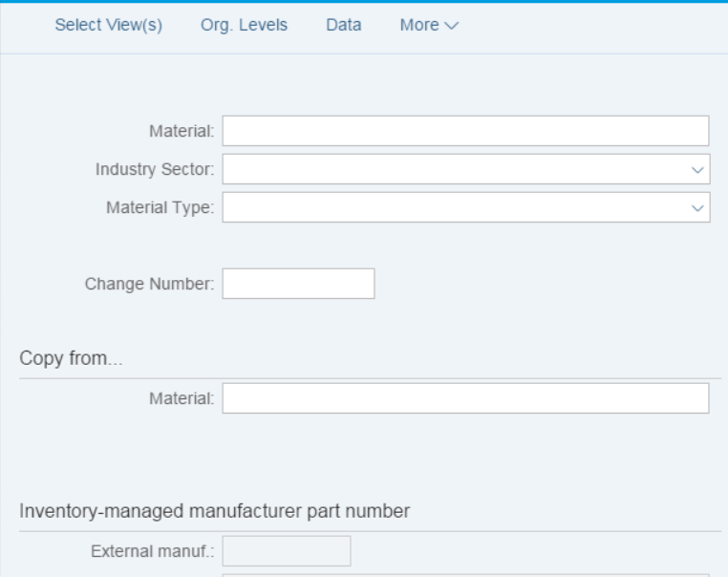Open the Material Type dropdown arrow
This screenshot has height=577, width=728.
[x=697, y=208]
